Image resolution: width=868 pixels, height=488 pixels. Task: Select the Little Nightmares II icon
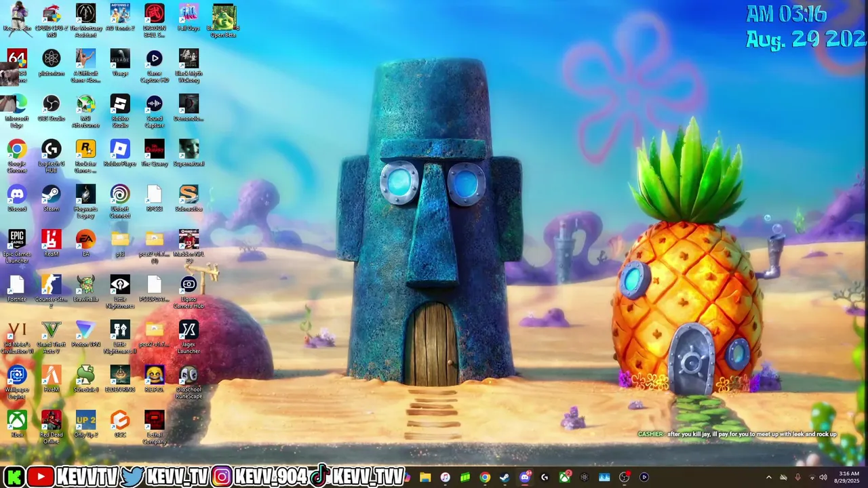click(120, 338)
